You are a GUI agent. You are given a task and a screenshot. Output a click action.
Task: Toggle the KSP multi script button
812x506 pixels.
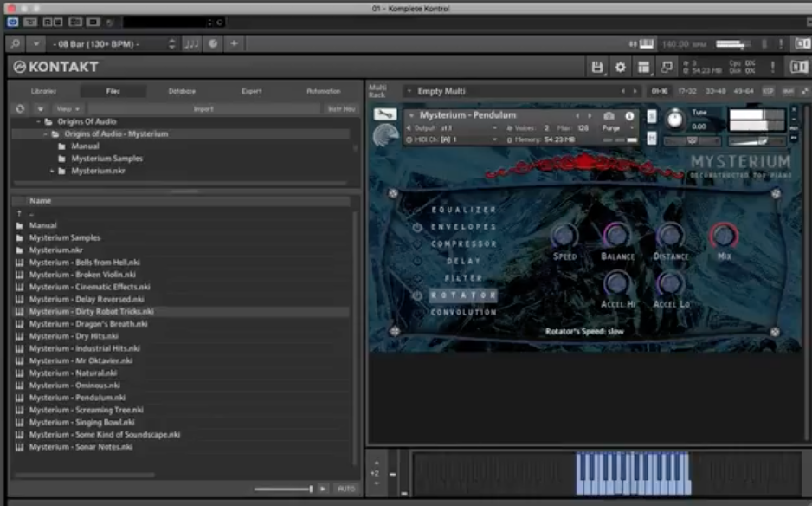768,91
